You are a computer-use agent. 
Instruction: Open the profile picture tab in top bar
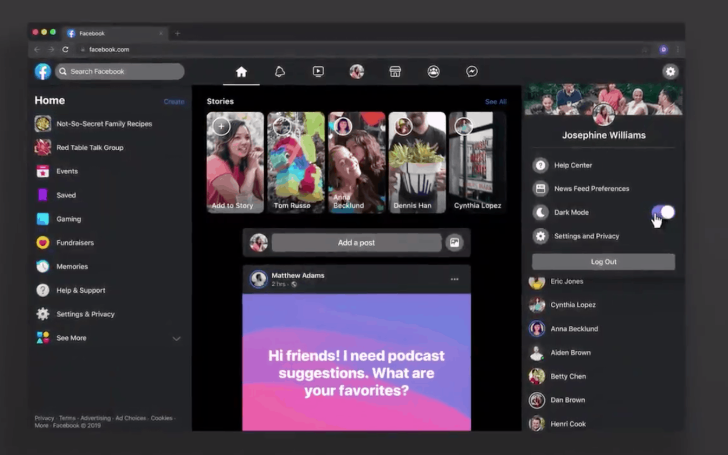[x=357, y=72]
